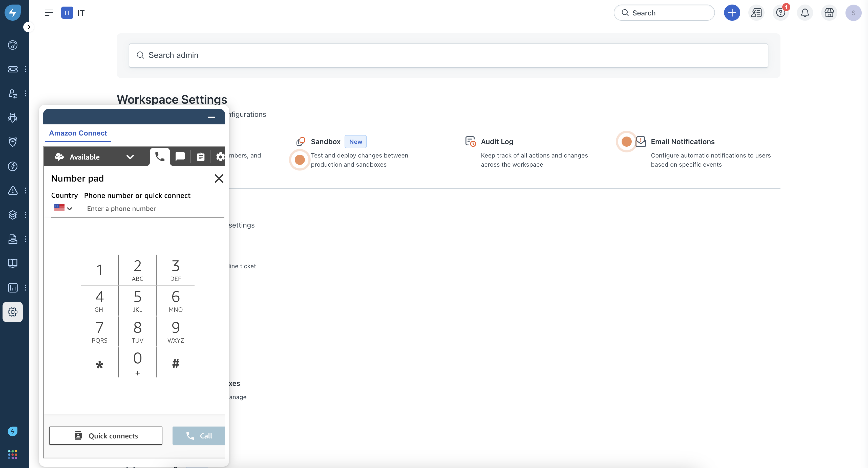This screenshot has width=868, height=468.
Task: Click the blue plus new item button
Action: click(732, 13)
